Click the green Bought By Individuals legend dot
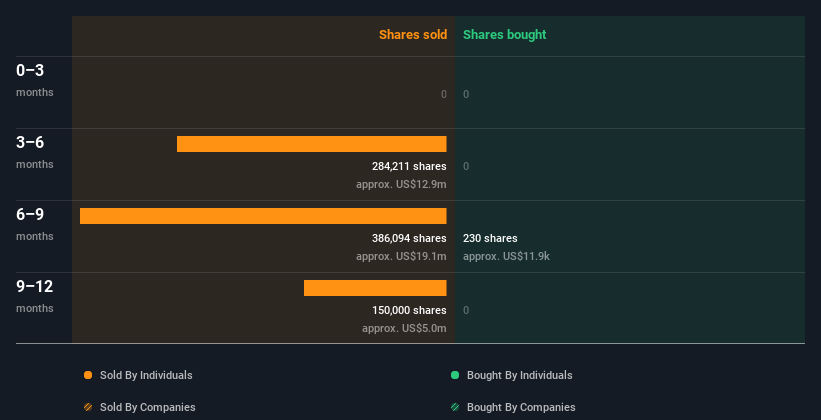The height and width of the screenshot is (420, 821). point(455,375)
